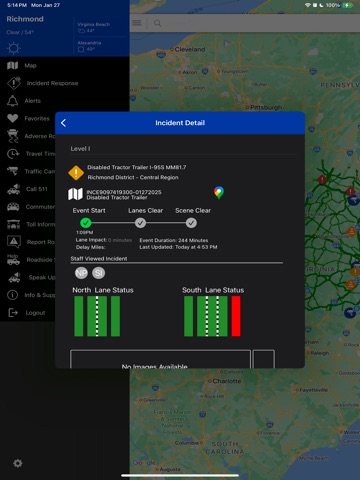Click the Traffic Cameras camera icon

click(x=13, y=171)
